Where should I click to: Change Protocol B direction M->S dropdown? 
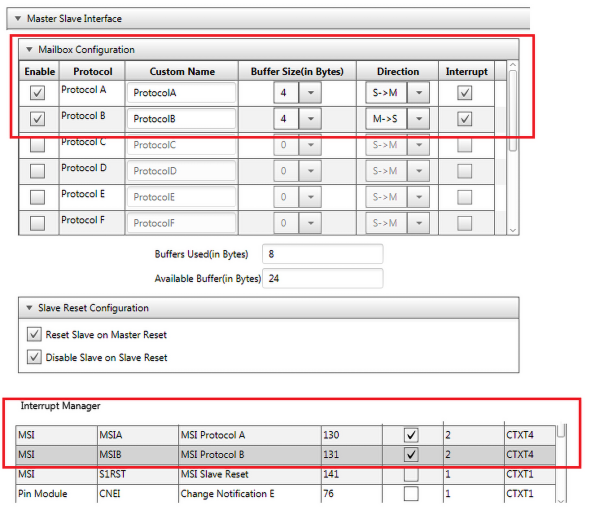coord(418,119)
